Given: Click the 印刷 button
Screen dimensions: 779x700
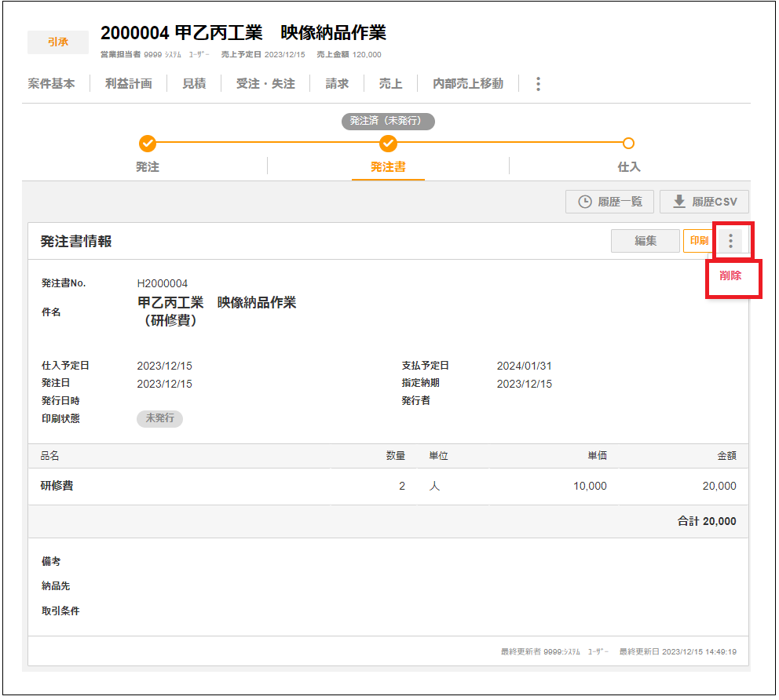Looking at the screenshot, I should [x=698, y=241].
